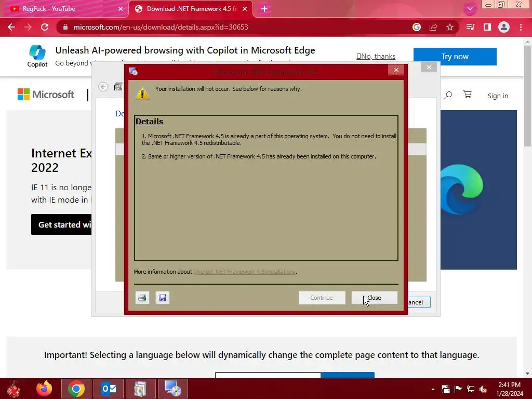The image size is (532, 399).
Task: Share this page using the share icon
Action: [433, 27]
